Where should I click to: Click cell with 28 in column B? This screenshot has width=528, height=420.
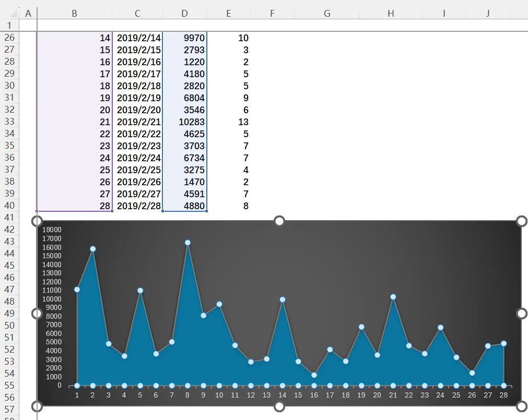pos(74,206)
